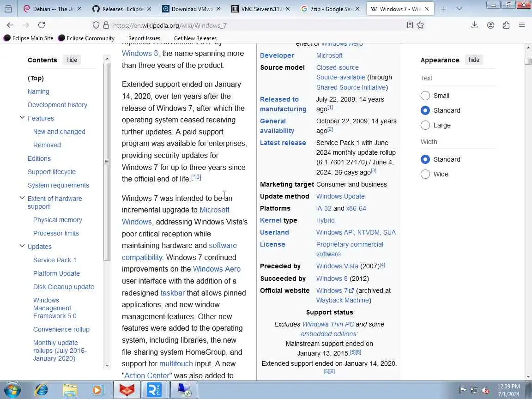Image resolution: width=532 pixels, height=399 pixels.
Task: Open citation reference 10
Action: (196, 177)
